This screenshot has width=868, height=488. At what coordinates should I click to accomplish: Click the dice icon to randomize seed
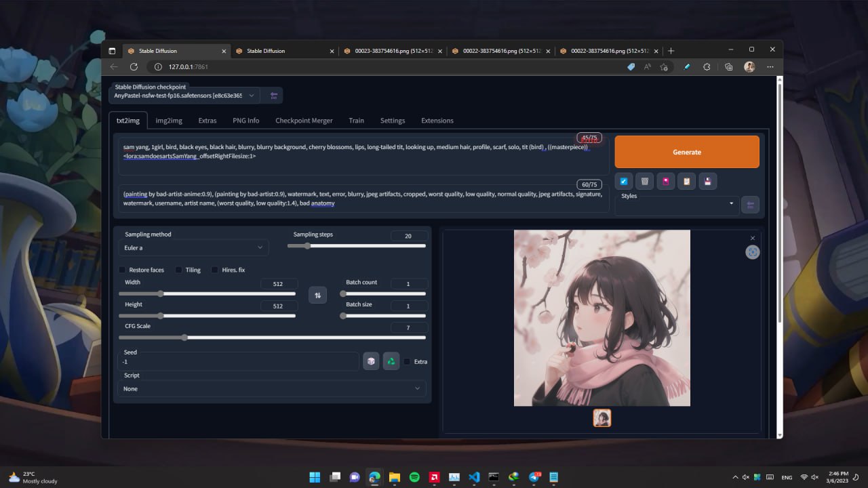[x=371, y=361]
